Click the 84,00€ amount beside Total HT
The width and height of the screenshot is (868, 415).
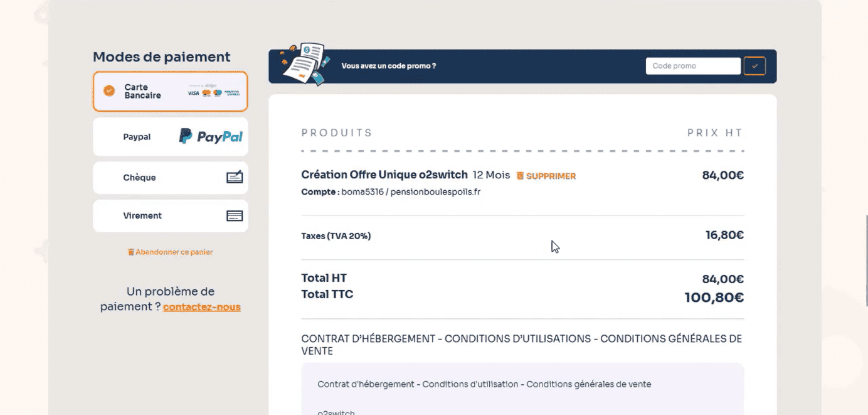click(723, 279)
